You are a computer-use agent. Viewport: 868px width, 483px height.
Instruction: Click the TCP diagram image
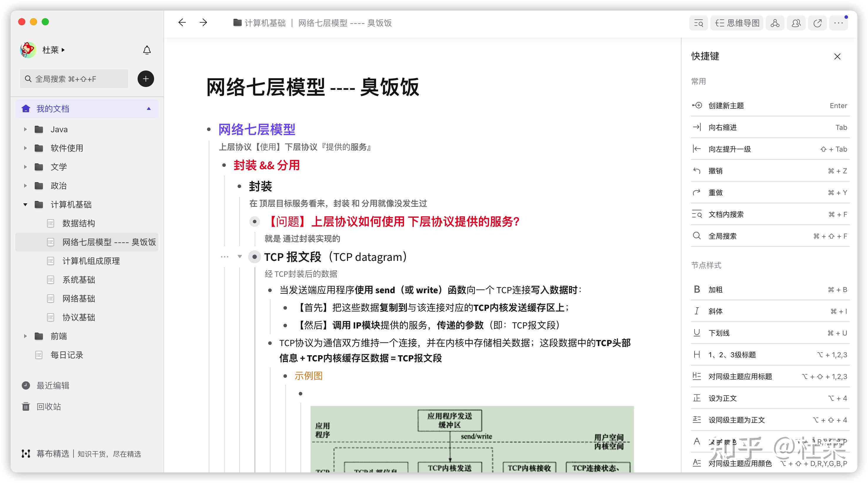click(x=472, y=439)
